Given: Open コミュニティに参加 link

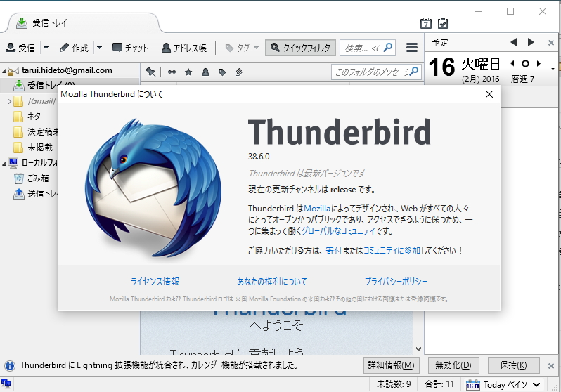Looking at the screenshot, I should coord(392,250).
